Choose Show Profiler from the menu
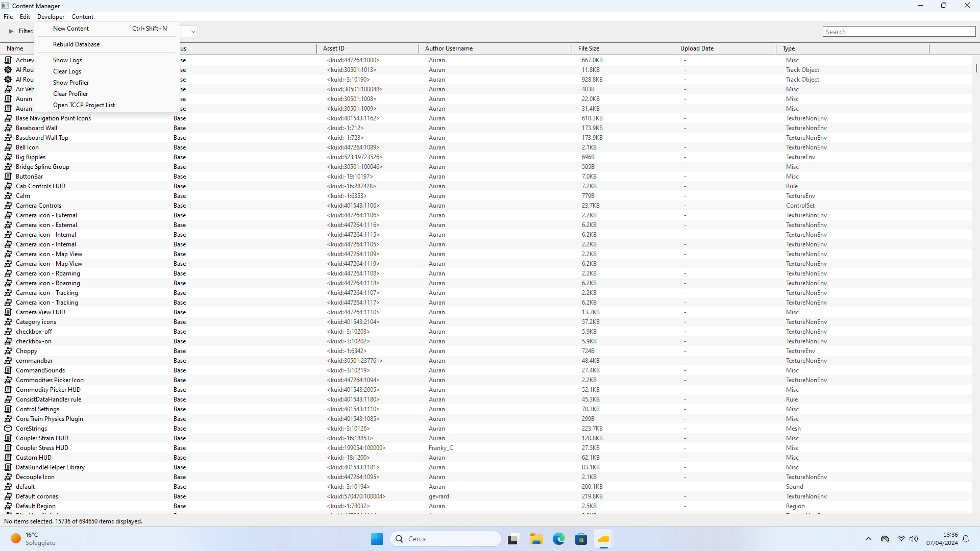The height and width of the screenshot is (551, 980). coord(107,83)
